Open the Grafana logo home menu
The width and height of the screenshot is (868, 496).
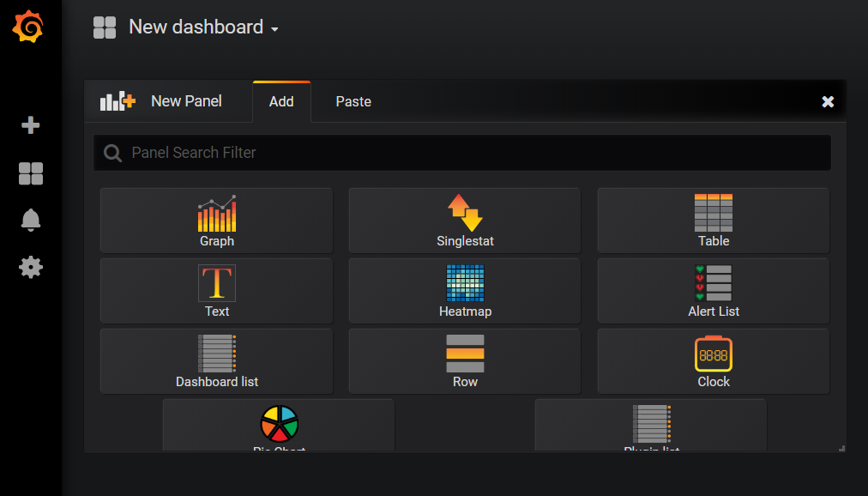27,27
